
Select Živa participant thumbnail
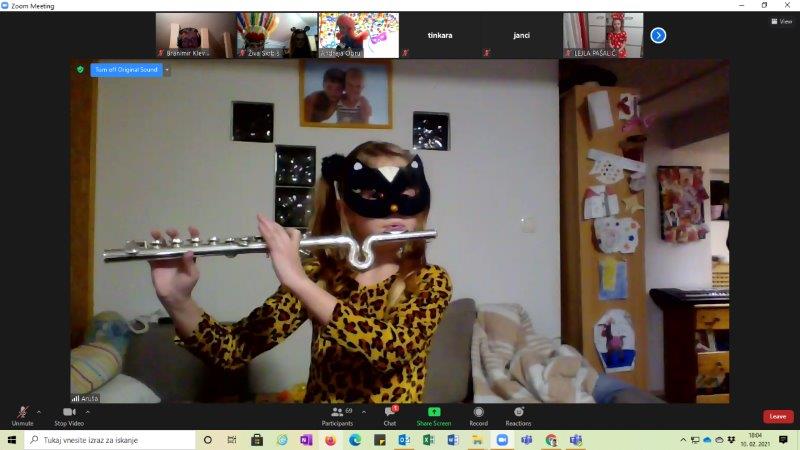(277, 35)
